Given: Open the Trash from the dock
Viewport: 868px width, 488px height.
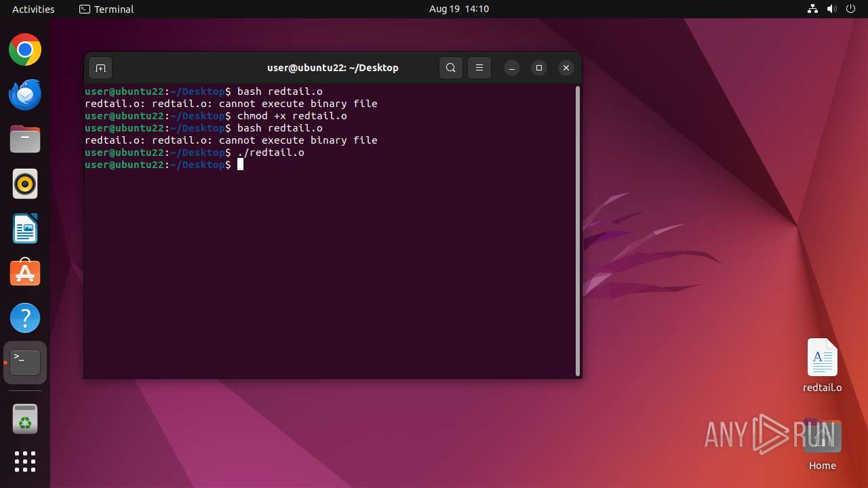Looking at the screenshot, I should click(25, 419).
